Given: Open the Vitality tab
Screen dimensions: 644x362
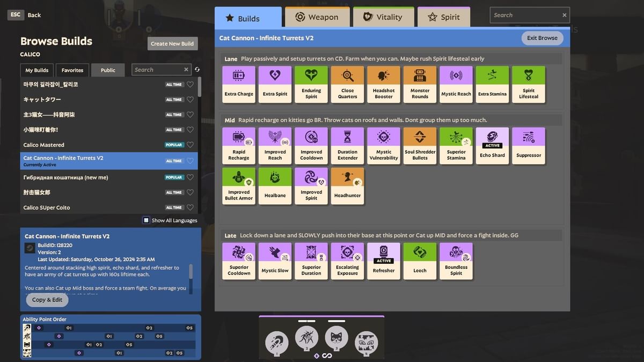Looking at the screenshot, I should tap(383, 17).
